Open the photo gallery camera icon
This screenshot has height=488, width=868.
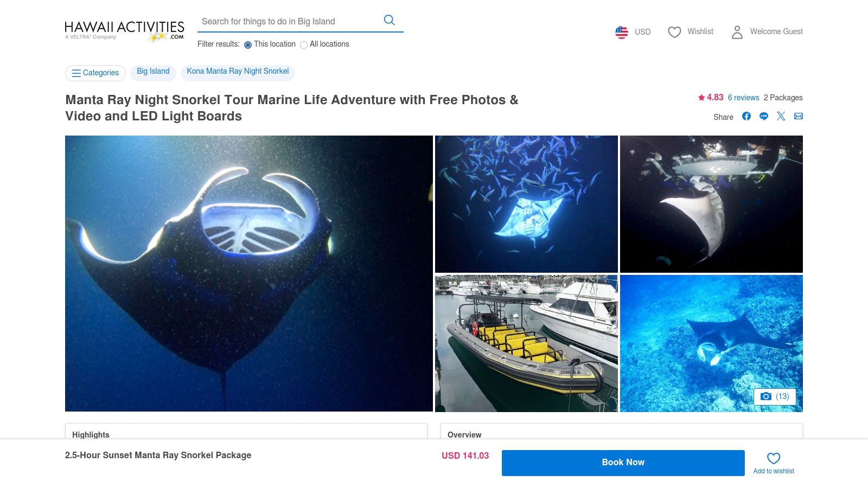766,396
